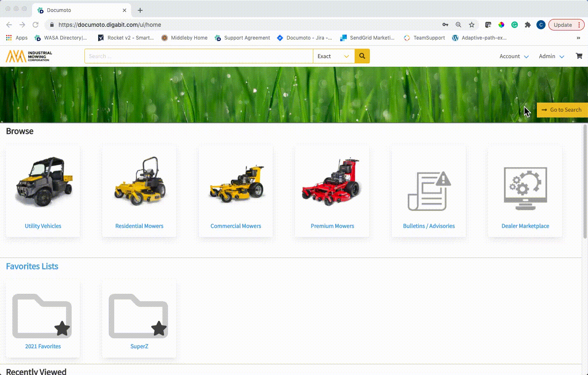This screenshot has height=375, width=588.
Task: Open the Chrome extensions puzzle icon
Action: (x=527, y=25)
